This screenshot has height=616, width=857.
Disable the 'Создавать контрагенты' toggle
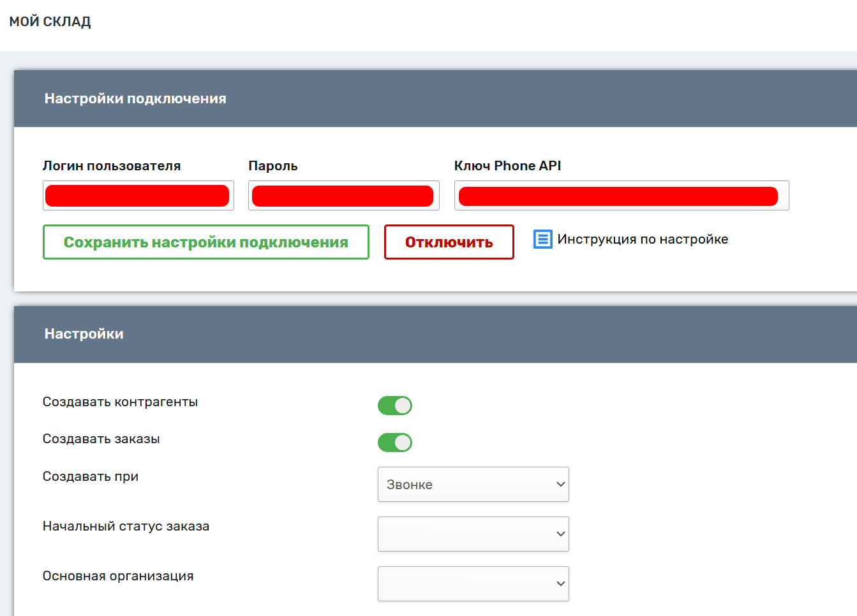[395, 406]
